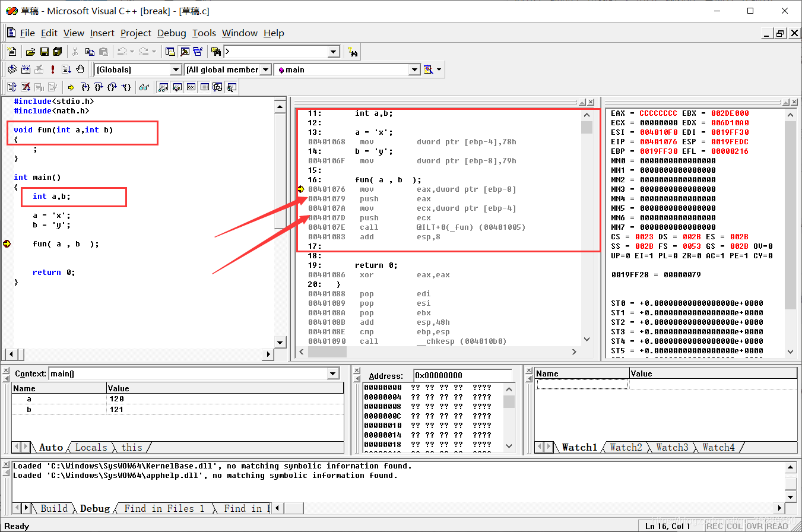The height and width of the screenshot is (532, 802).
Task: Select the this variables tab
Action: coord(132,447)
